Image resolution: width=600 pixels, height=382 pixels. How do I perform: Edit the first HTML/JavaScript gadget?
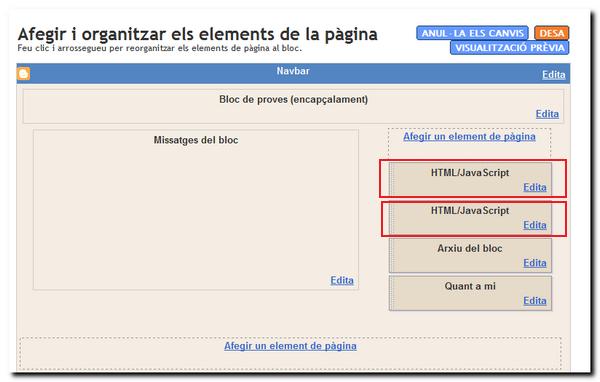pos(535,187)
